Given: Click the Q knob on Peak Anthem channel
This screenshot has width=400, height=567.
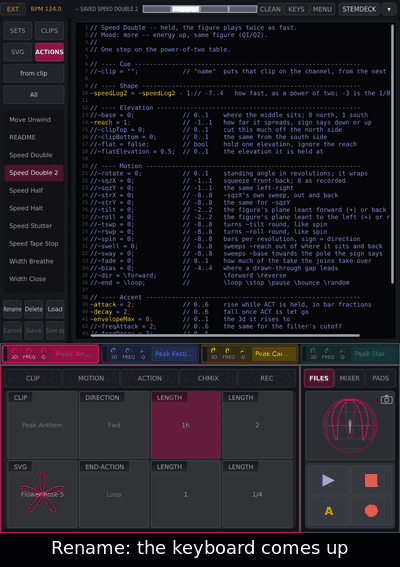Looking at the screenshot, I should (43, 351).
